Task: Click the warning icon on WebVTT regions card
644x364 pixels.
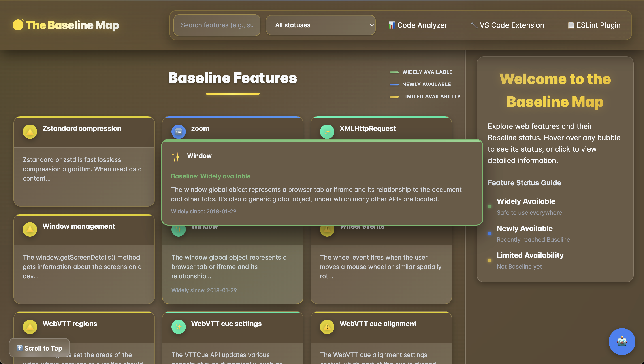Action: point(30,327)
